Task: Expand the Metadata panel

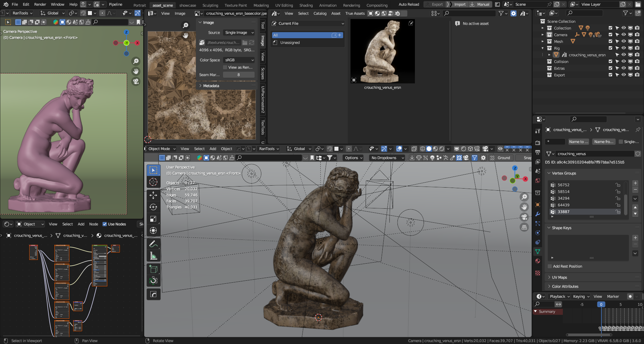Action: [x=211, y=86]
